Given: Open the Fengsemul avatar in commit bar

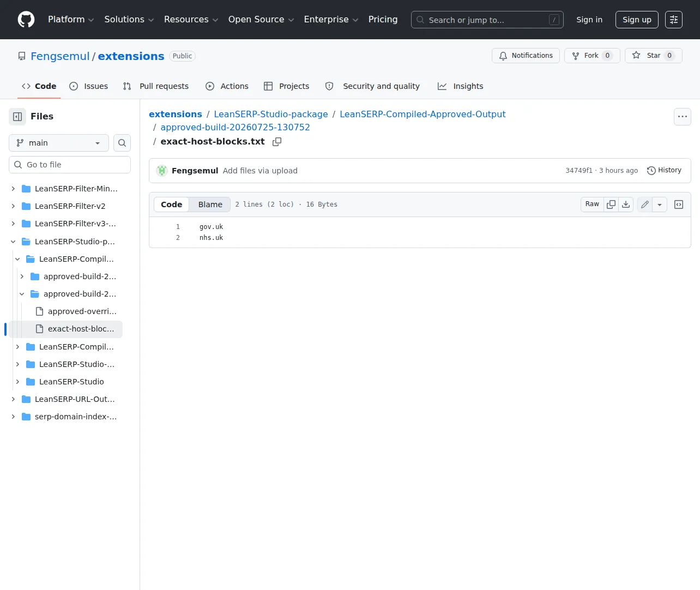Looking at the screenshot, I should 162,171.
